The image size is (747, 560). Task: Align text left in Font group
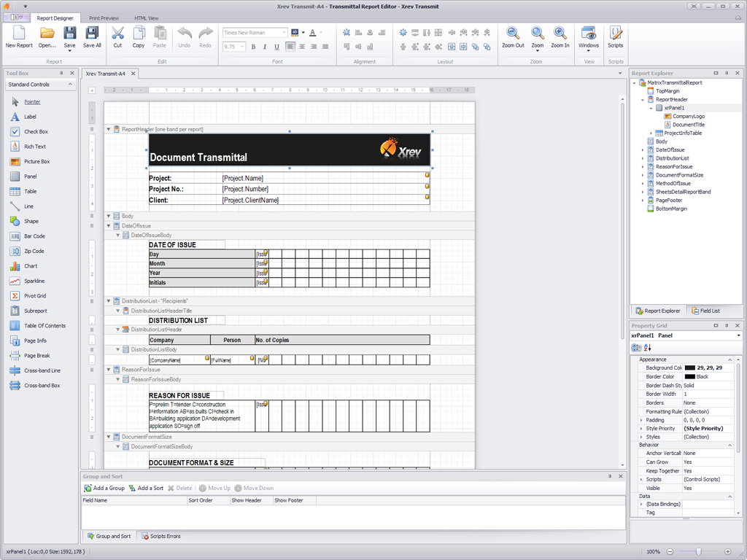pos(290,47)
